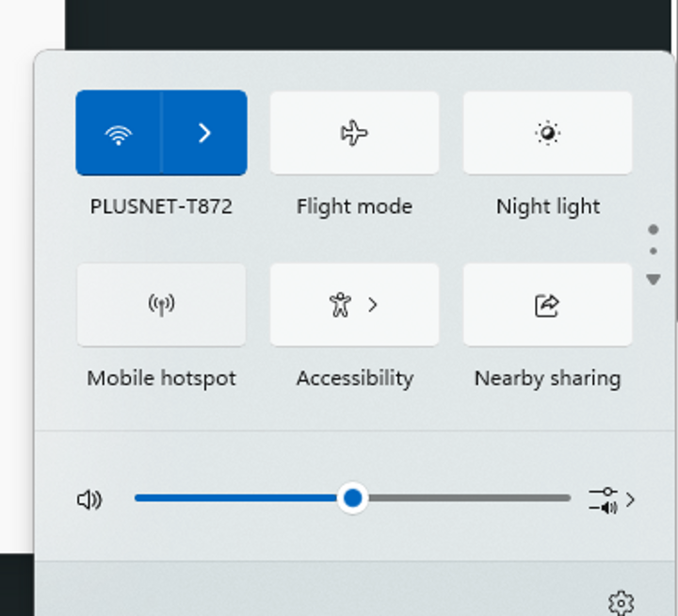Screen dimensions: 678x616
Task: Expand Accessibility options chevron
Action: [x=373, y=305]
